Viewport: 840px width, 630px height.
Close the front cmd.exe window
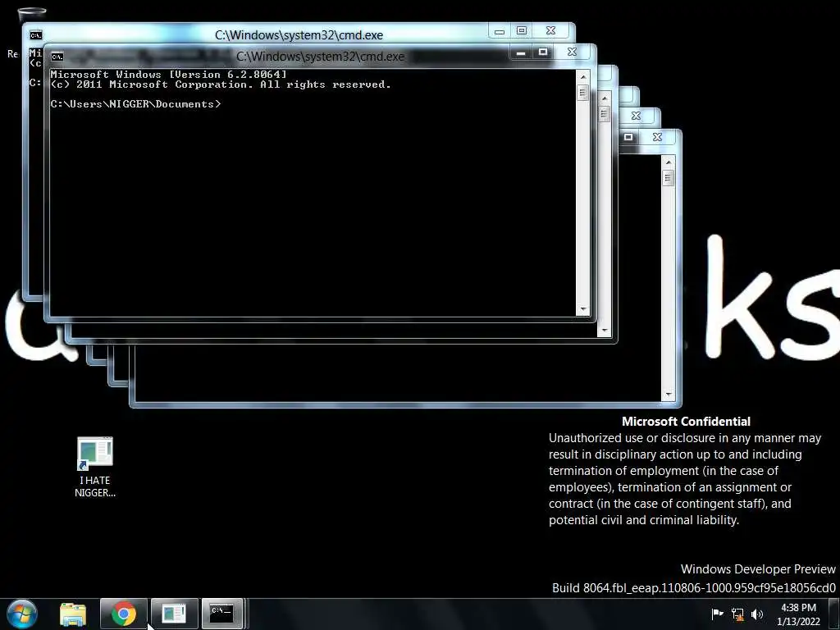[573, 52]
